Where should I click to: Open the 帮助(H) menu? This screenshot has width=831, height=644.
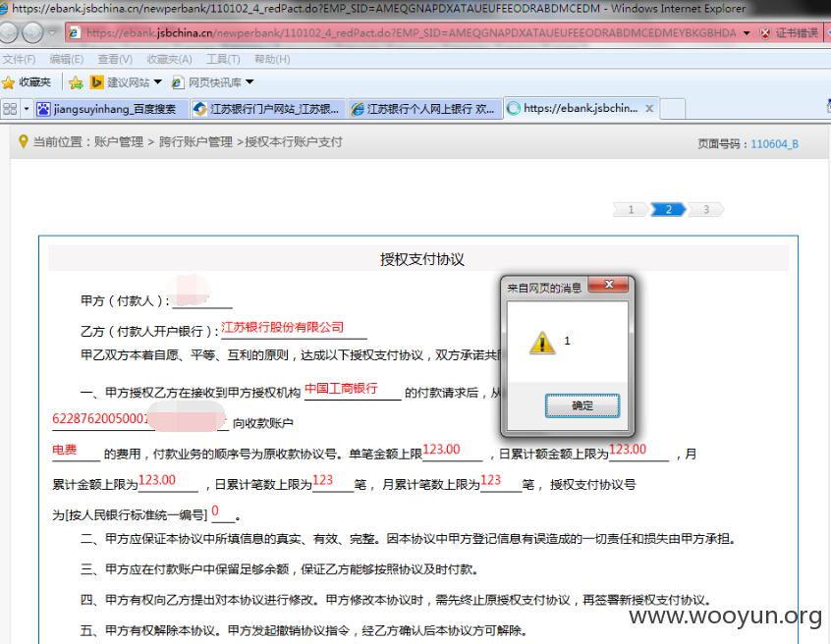tap(272, 59)
